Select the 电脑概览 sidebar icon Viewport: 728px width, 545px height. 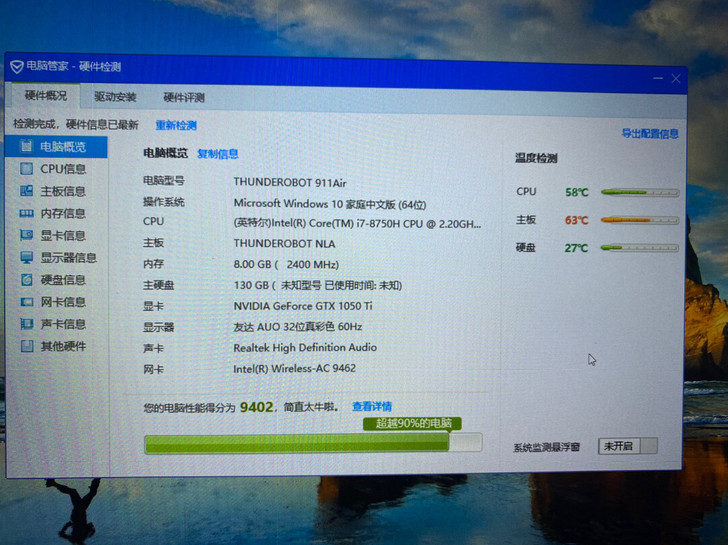(x=26, y=146)
